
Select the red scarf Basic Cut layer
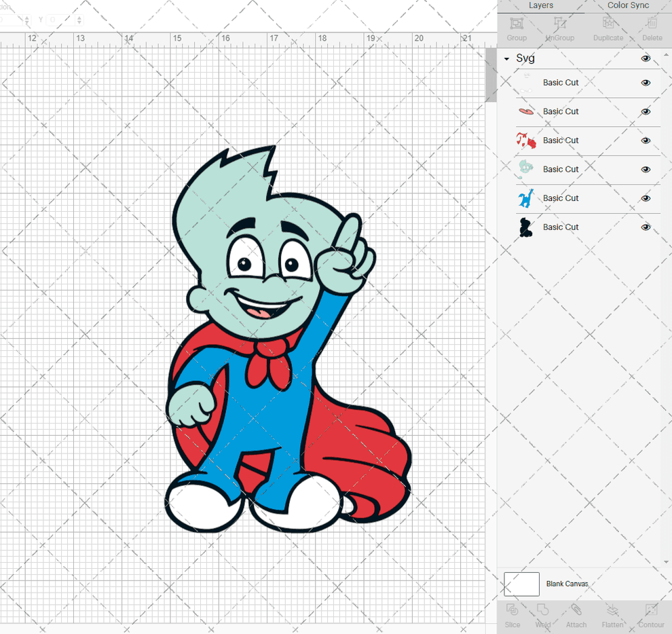click(561, 141)
